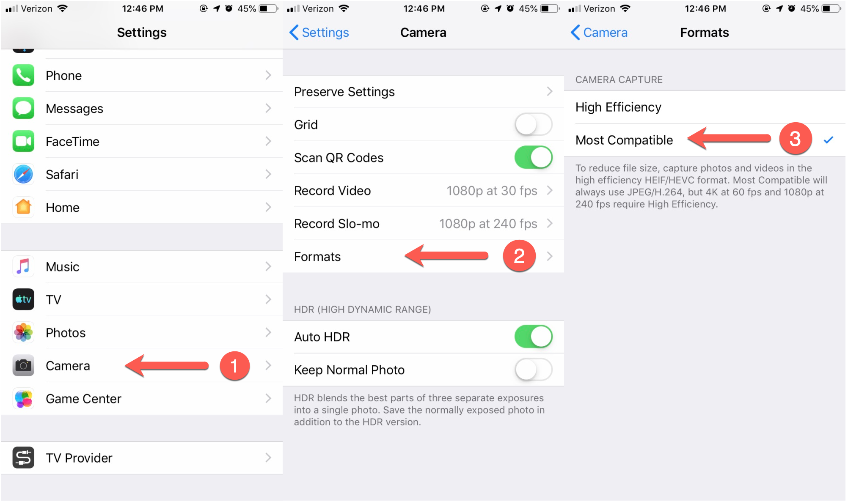Open the Camera settings
The image size is (848, 504).
(67, 365)
